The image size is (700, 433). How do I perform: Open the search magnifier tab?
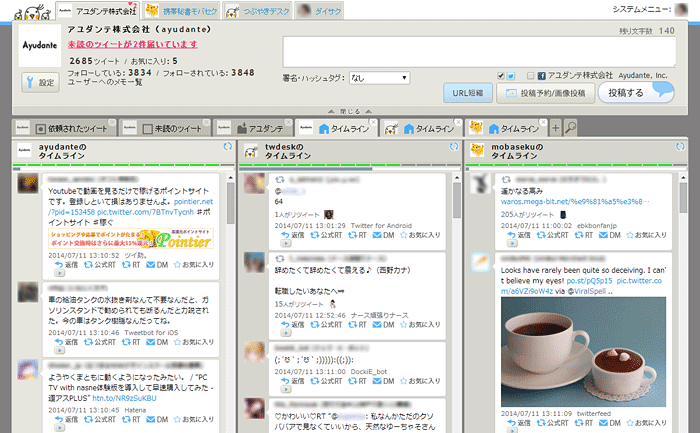(x=571, y=129)
